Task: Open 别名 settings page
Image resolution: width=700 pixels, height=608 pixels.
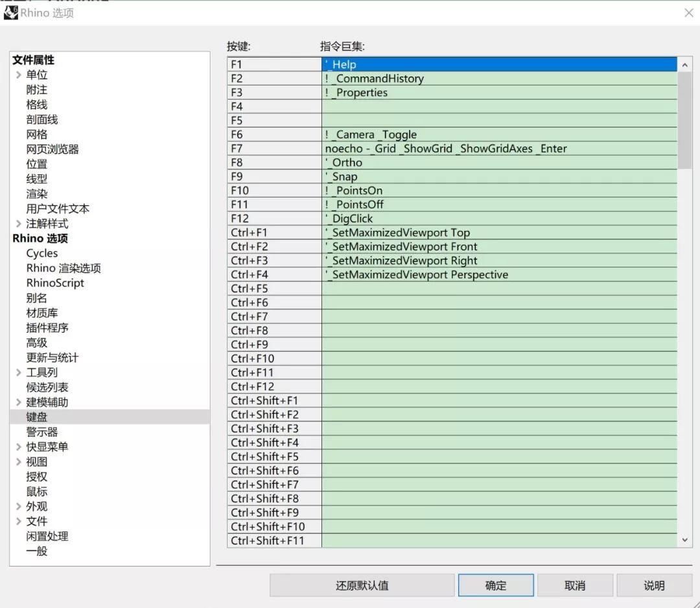Action: 36,298
